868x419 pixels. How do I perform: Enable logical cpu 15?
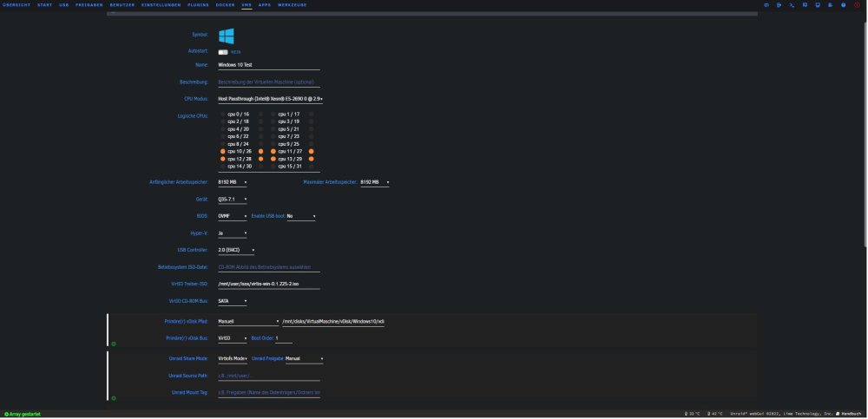point(273,166)
